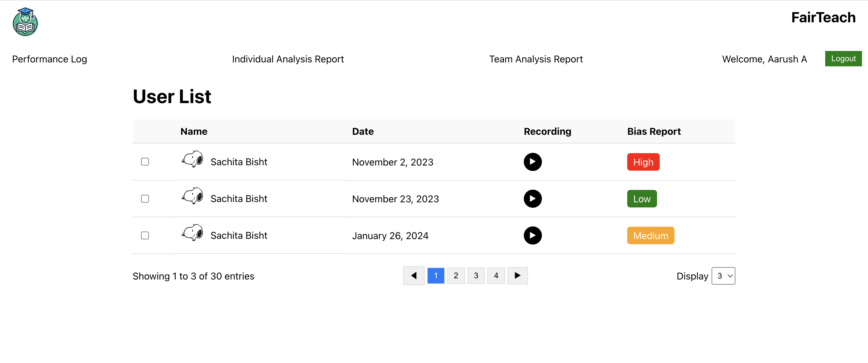Jump to page 2 of the list

tap(456, 276)
